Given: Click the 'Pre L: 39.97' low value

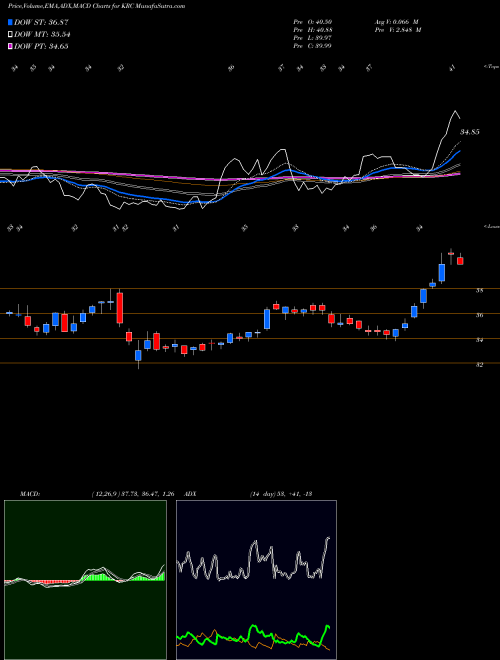Looking at the screenshot, I should coord(313,38).
